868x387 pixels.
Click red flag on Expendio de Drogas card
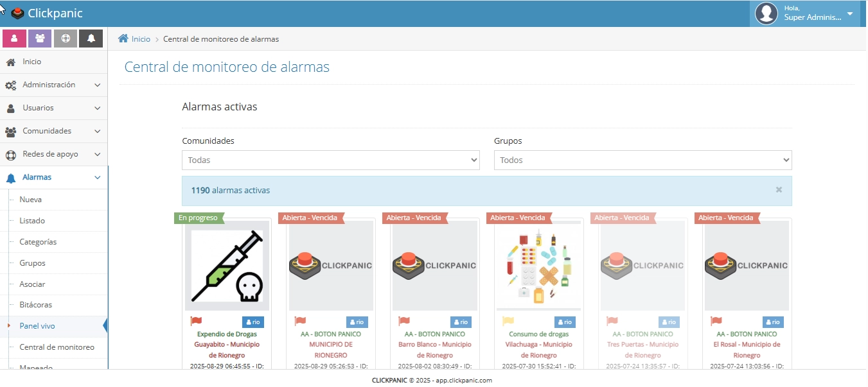[x=196, y=321]
